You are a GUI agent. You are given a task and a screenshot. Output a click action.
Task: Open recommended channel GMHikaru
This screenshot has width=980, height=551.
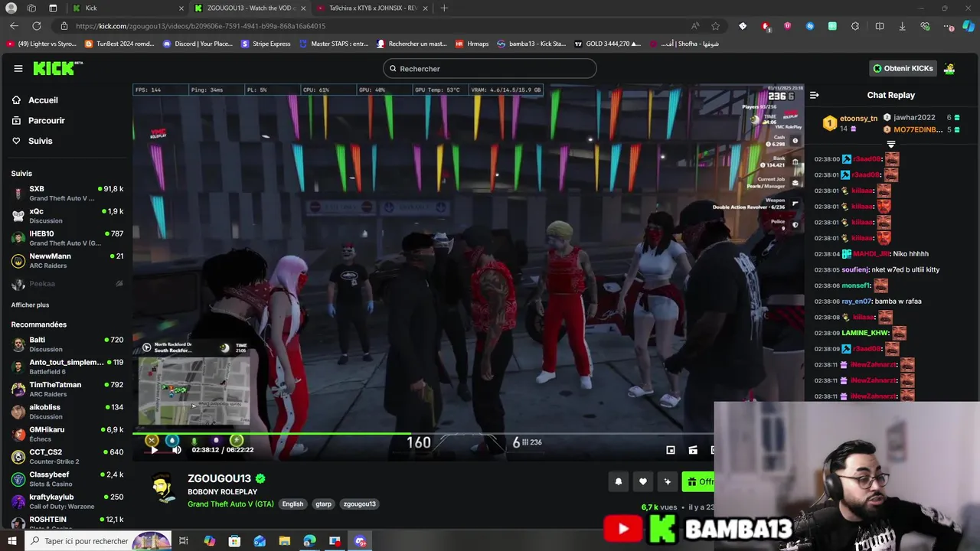point(67,434)
